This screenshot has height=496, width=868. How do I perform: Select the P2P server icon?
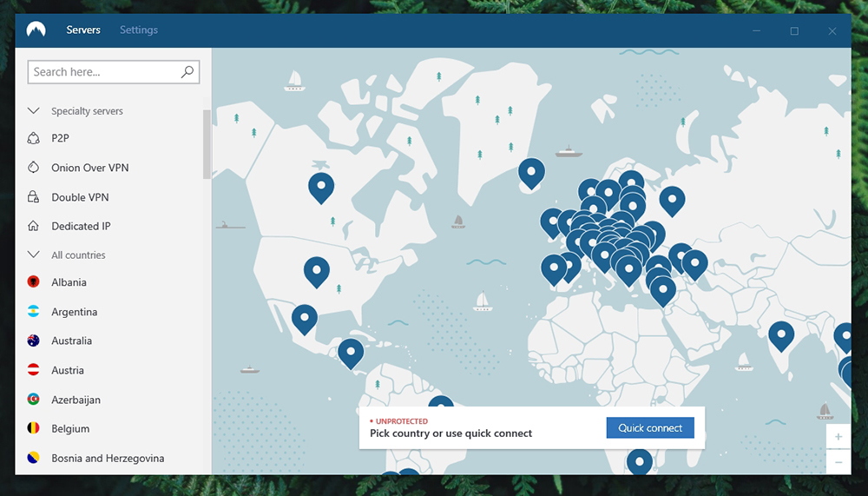33,138
